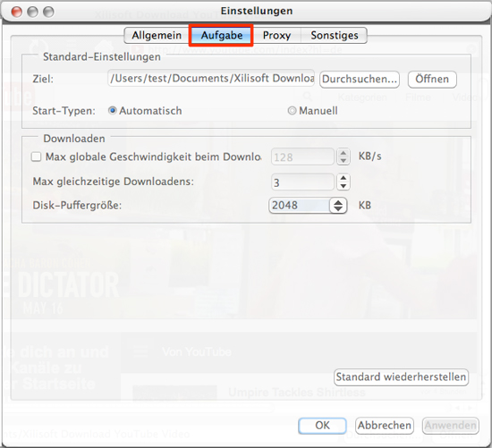Screen dimensions: 492x448
Task: Click the 128 KB/s speed field
Action: pos(302,156)
